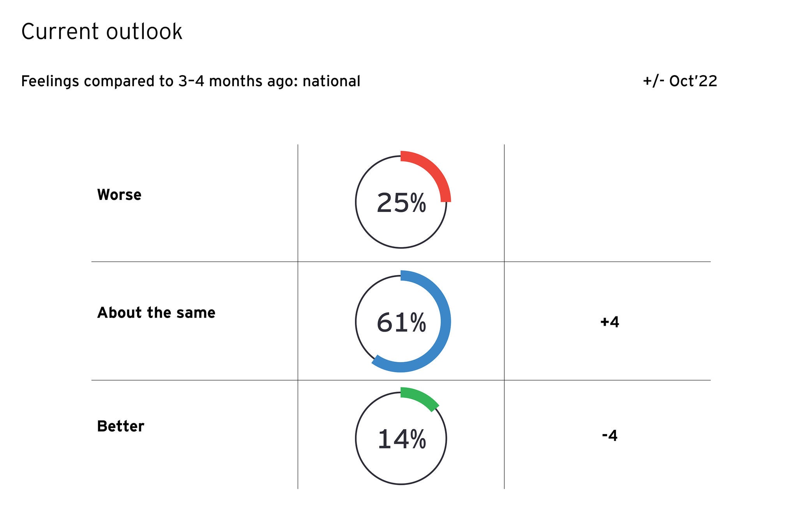Select the "About the same" row label
This screenshot has width=798, height=532.
tap(156, 313)
